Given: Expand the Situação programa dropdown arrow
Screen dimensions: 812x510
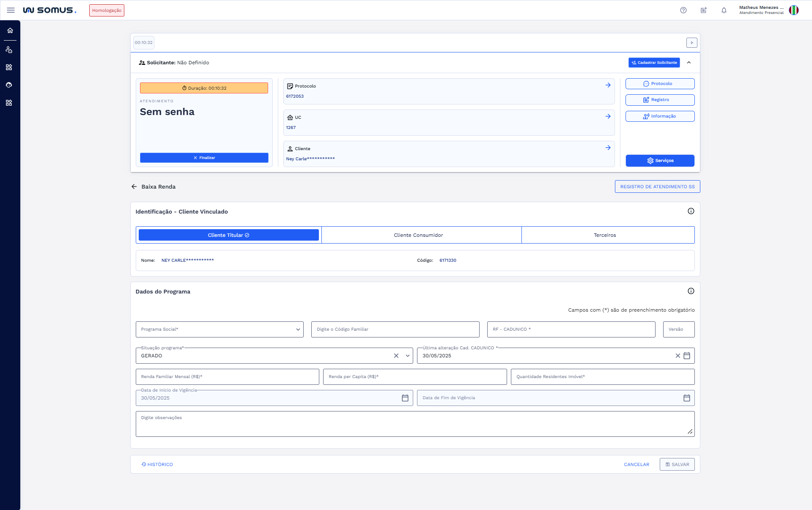Looking at the screenshot, I should [x=407, y=356].
